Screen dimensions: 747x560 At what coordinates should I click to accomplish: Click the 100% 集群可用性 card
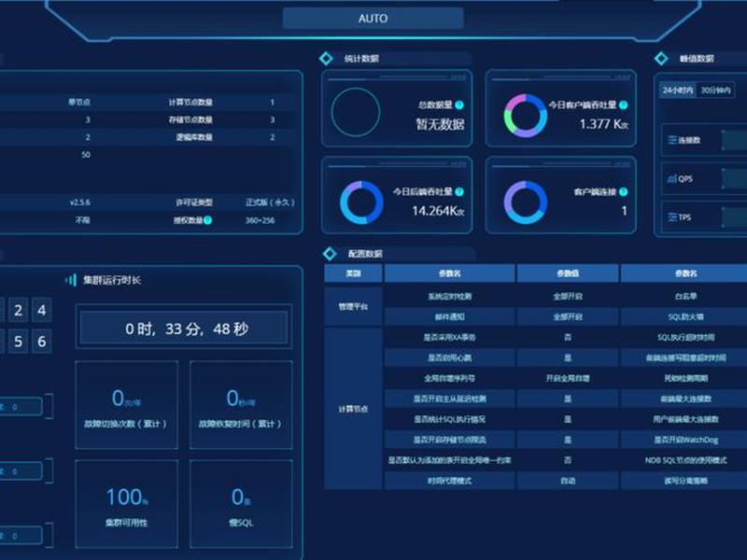(127, 504)
